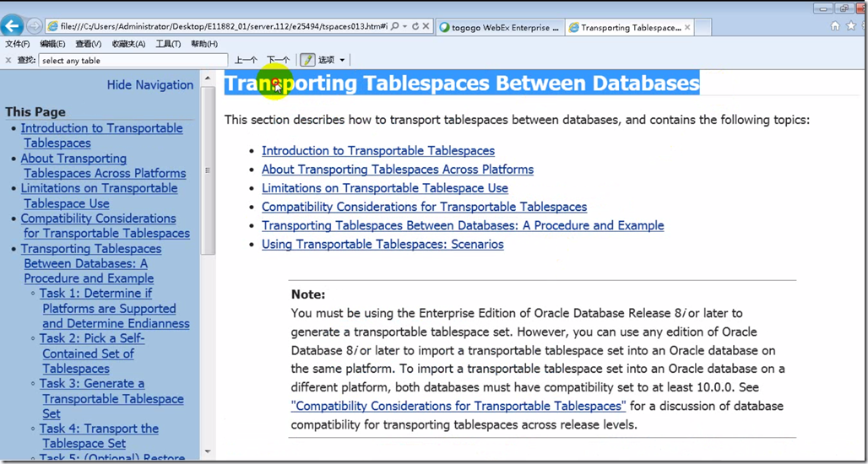Click quoted Compatibility Considerations link in Note
868x464 pixels.
(x=458, y=406)
